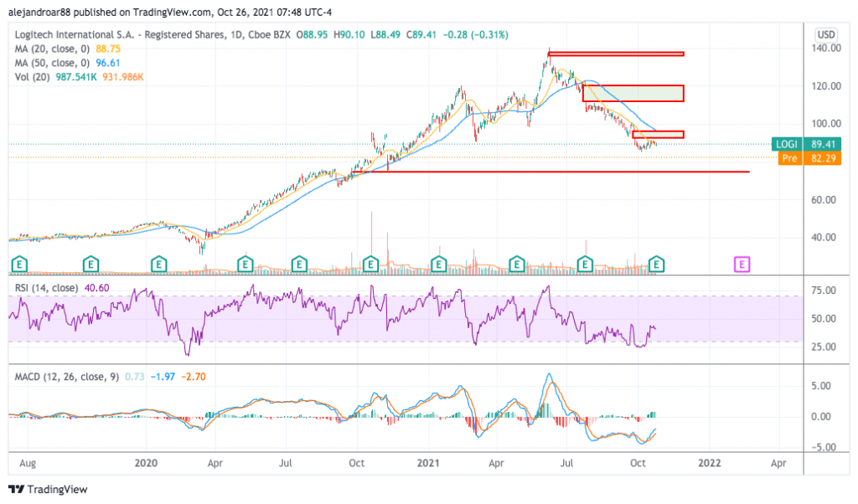Click the 60.00 price axis label

click(824, 200)
